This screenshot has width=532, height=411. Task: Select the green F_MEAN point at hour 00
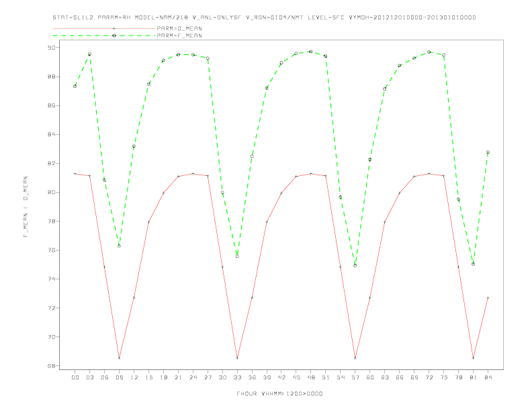pos(75,86)
